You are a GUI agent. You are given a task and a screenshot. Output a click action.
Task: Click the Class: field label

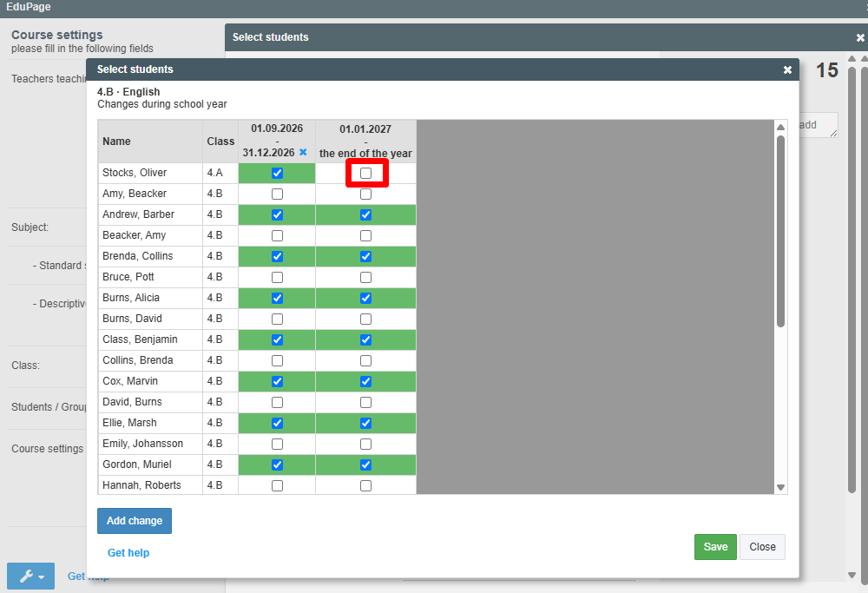tap(25, 366)
